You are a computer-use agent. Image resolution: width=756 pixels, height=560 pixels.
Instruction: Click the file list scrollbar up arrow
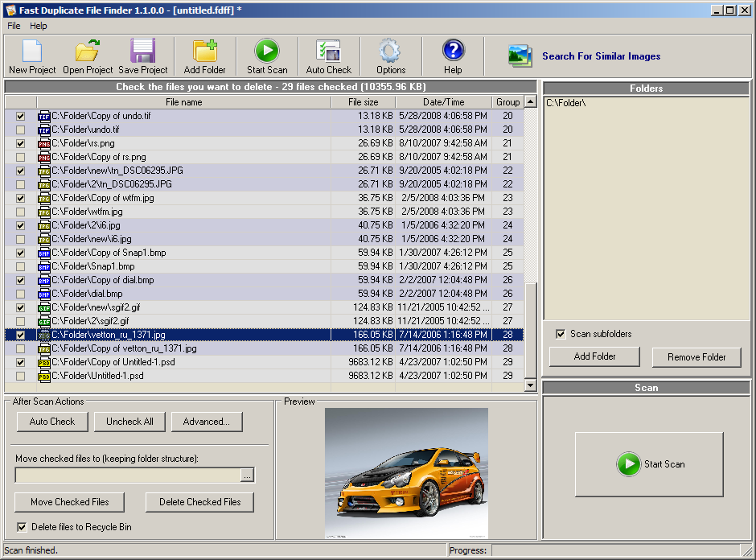coord(530,102)
